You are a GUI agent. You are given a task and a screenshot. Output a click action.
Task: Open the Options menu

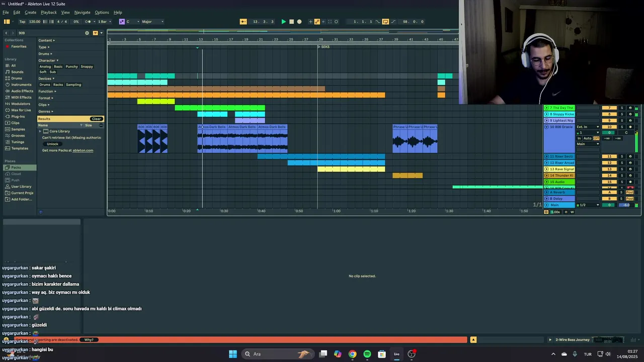click(x=102, y=12)
